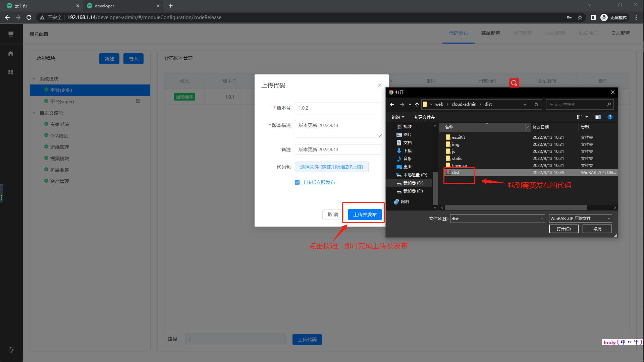Open the home icon in left sidebar

[x=11, y=53]
